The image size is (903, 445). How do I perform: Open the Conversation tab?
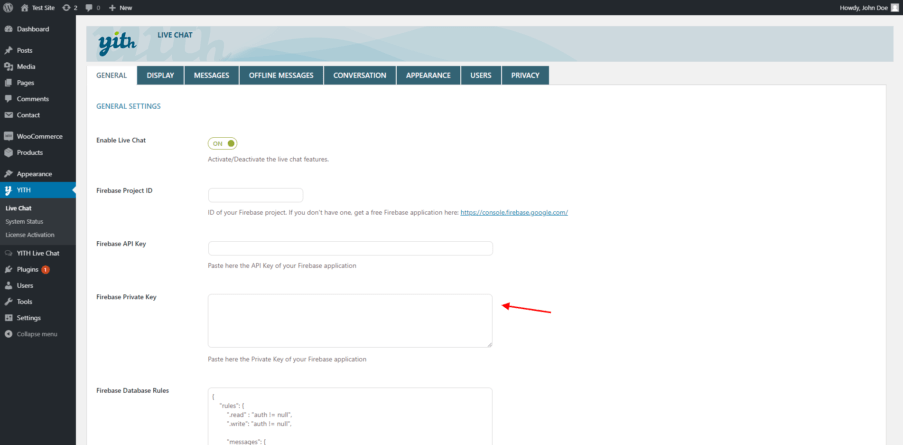(x=360, y=75)
